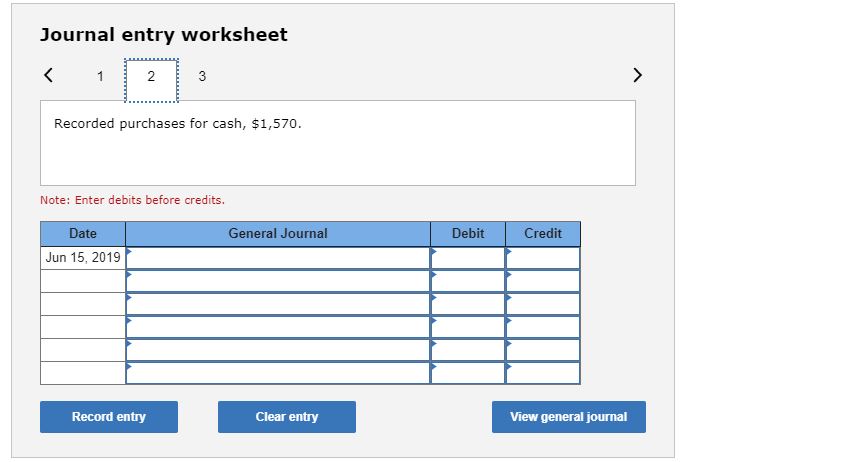The height and width of the screenshot is (462, 851).
Task: Click the Clear entry button
Action: [287, 417]
